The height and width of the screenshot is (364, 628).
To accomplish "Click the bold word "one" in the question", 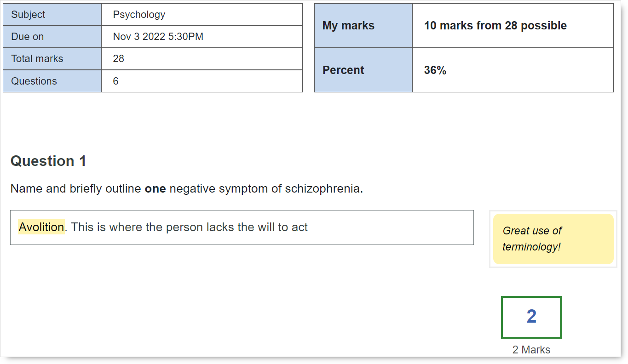I will pyautogui.click(x=155, y=189).
